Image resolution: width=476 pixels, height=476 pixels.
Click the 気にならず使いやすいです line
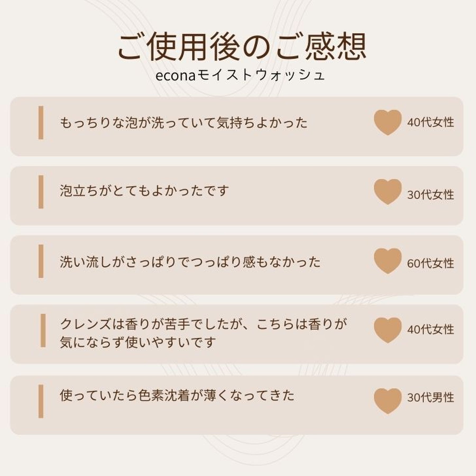[x=136, y=342]
